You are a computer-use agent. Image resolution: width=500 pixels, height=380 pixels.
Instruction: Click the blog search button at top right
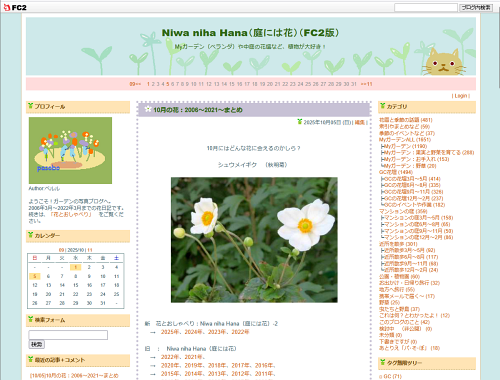click(476, 7)
